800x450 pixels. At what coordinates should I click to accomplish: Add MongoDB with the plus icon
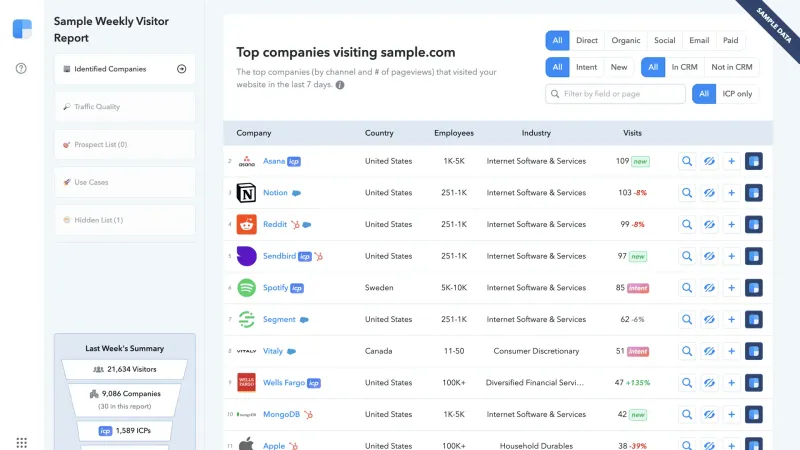tap(731, 414)
